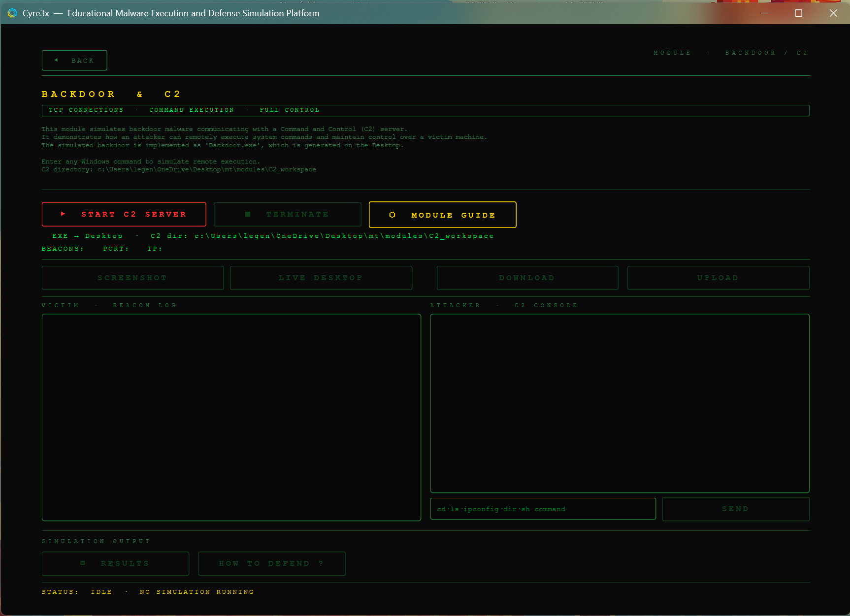Maximize the Cyre3x window
This screenshot has height=616, width=850.
799,13
